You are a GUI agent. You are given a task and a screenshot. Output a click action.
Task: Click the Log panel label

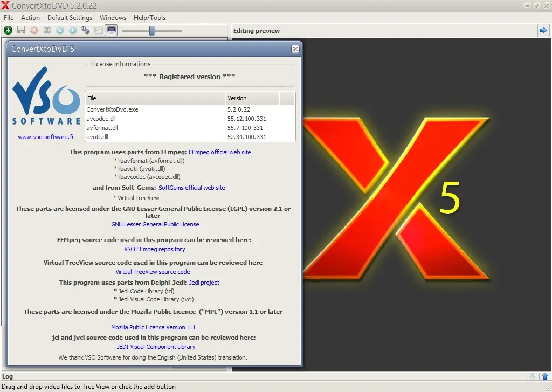(x=8, y=376)
